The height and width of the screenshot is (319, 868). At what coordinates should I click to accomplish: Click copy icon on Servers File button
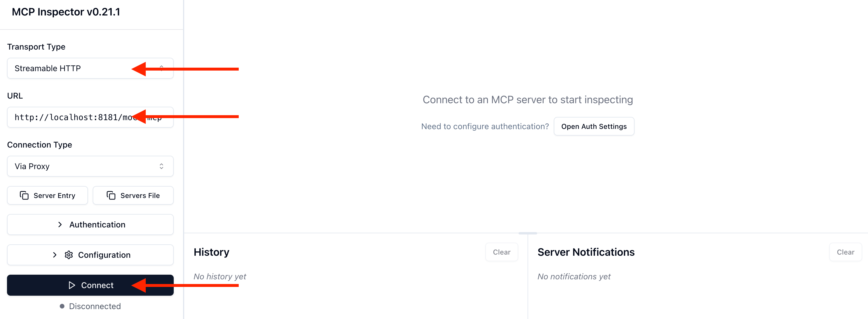111,196
